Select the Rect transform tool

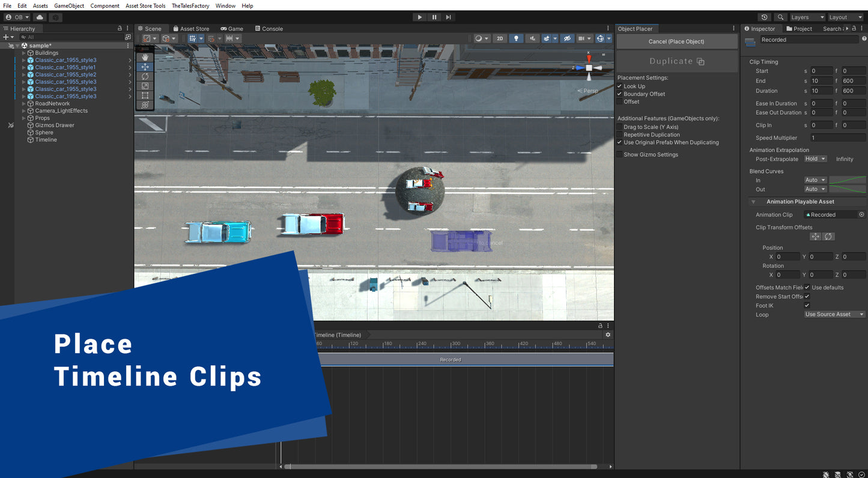[x=145, y=95]
